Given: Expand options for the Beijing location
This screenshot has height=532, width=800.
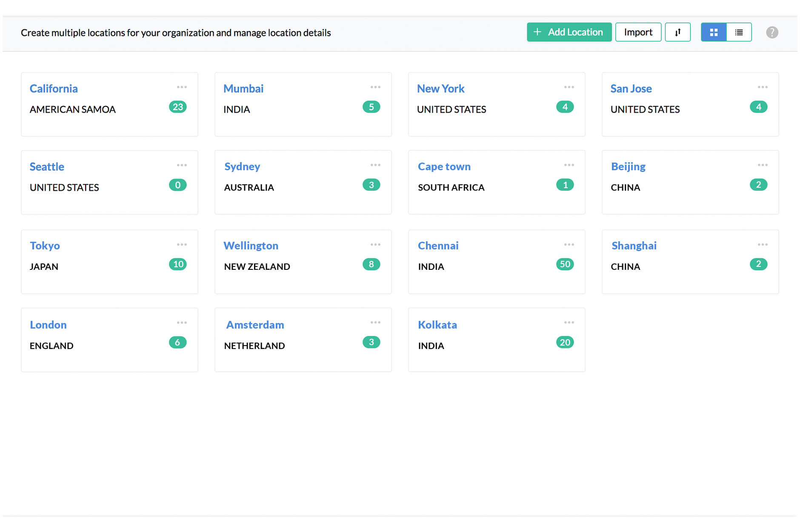Looking at the screenshot, I should point(762,165).
